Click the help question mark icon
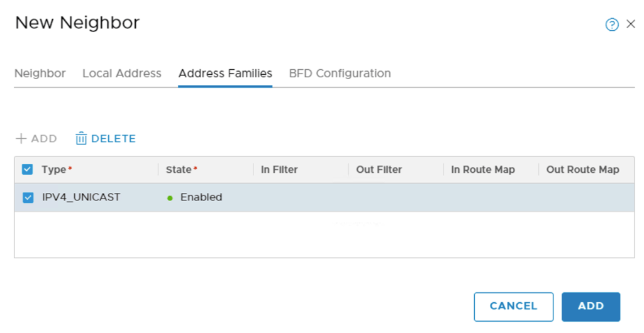 click(x=612, y=25)
